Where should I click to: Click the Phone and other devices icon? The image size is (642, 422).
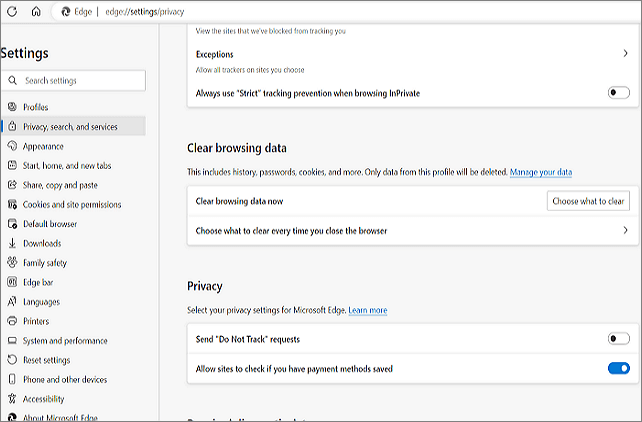pos(12,379)
